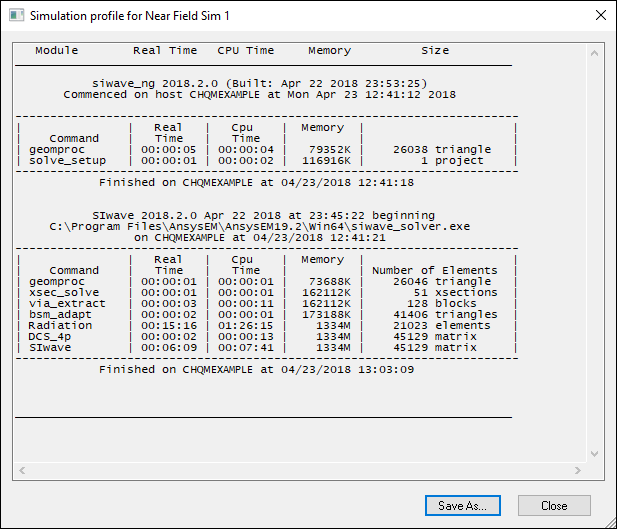Click the vertical scrollbar down arrow
Image resolution: width=617 pixels, height=529 pixels.
594,454
